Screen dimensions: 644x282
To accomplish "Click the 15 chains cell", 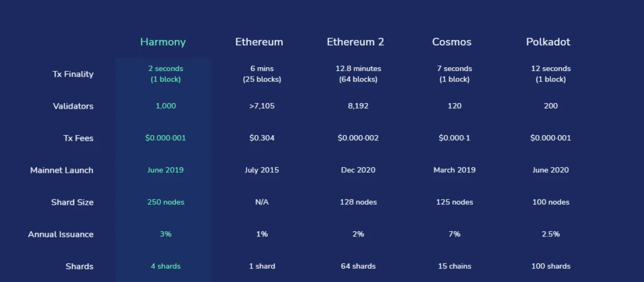I will point(454,266).
